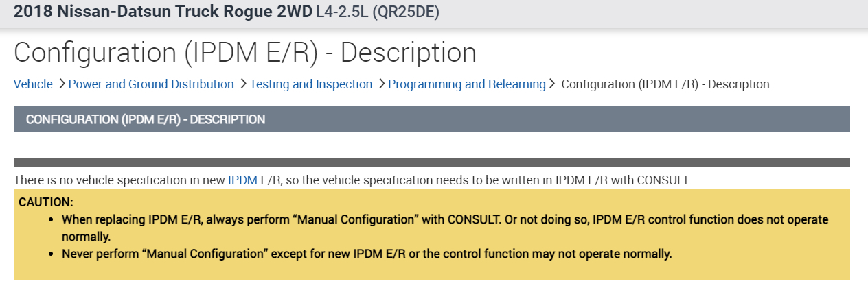This screenshot has width=868, height=301.
Task: Click the 2018 Nissan-Datsun Truck Rogue title
Action: 163,12
